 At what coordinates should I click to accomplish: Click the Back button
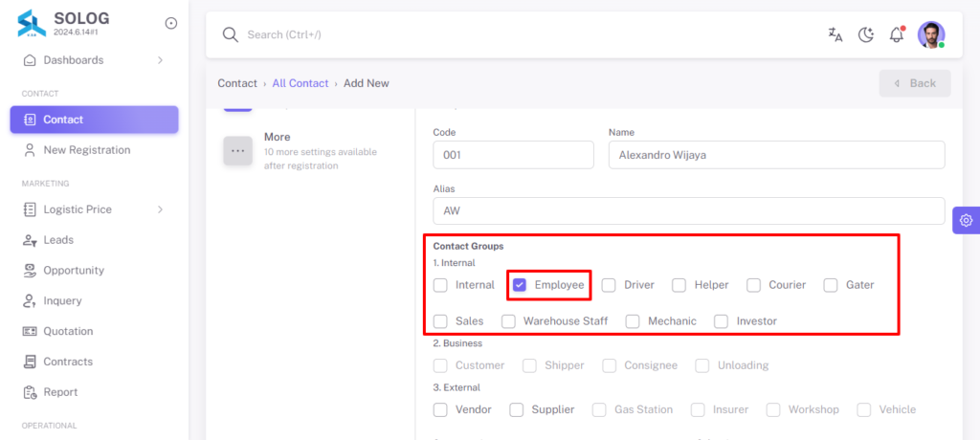click(x=915, y=83)
